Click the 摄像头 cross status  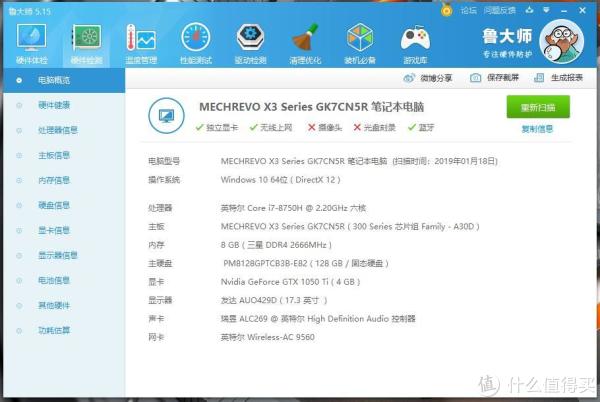point(325,128)
